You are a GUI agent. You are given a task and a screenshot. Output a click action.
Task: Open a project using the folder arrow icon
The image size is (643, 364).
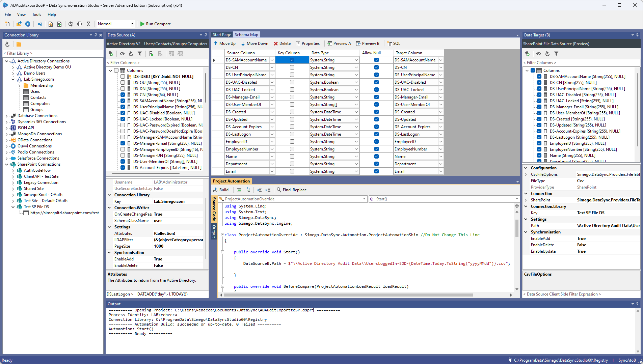coord(19,24)
